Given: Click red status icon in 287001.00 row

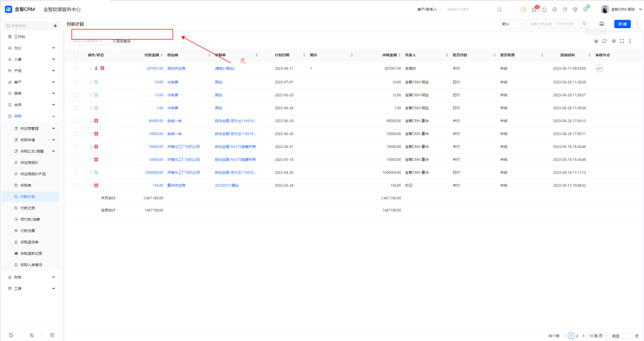Looking at the screenshot, I should [x=102, y=68].
